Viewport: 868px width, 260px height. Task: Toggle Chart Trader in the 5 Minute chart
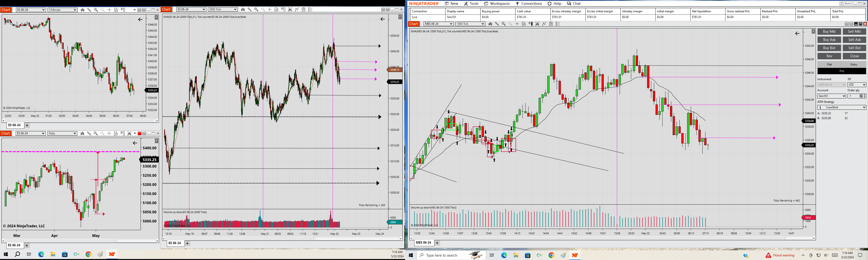click(x=123, y=10)
